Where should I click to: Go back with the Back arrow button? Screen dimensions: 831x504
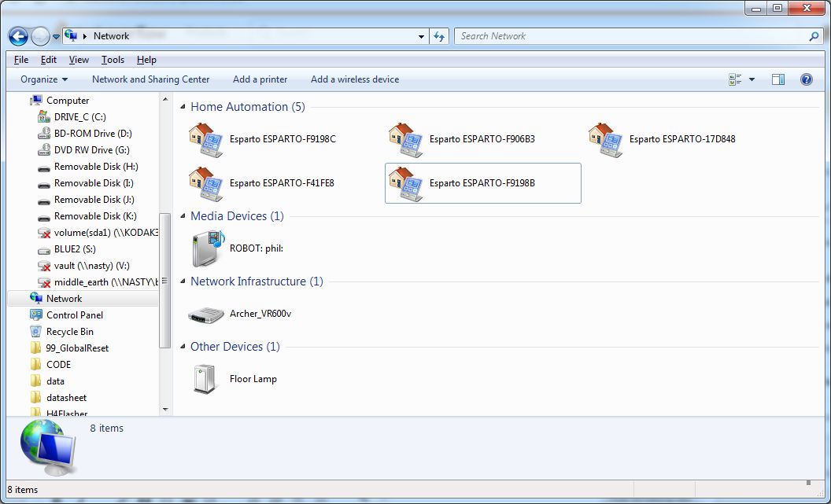pos(19,36)
